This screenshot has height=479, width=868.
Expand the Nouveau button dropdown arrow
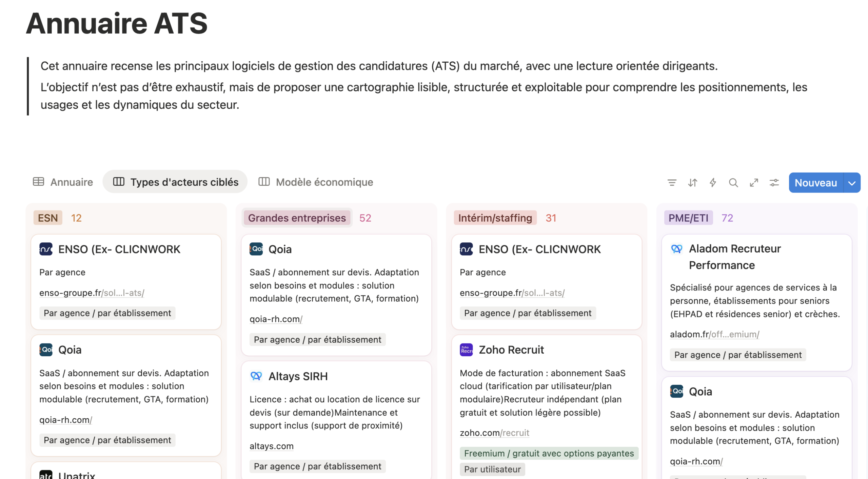(x=852, y=183)
